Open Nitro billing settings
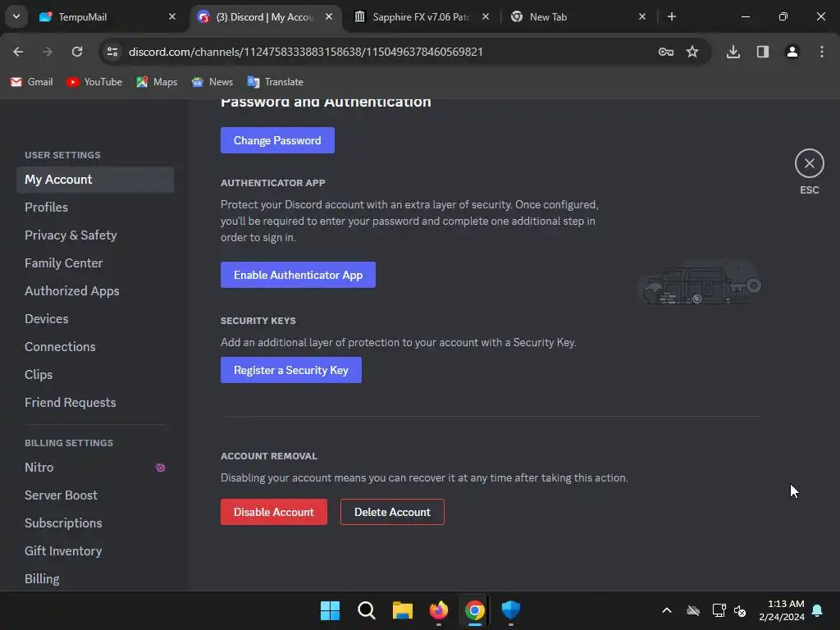This screenshot has width=840, height=630. pyautogui.click(x=95, y=467)
